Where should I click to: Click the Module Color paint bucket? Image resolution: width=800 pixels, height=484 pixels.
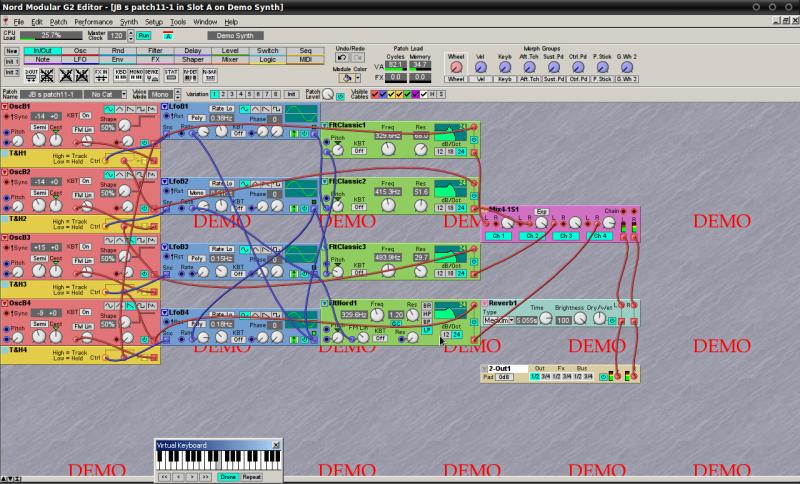pos(347,78)
